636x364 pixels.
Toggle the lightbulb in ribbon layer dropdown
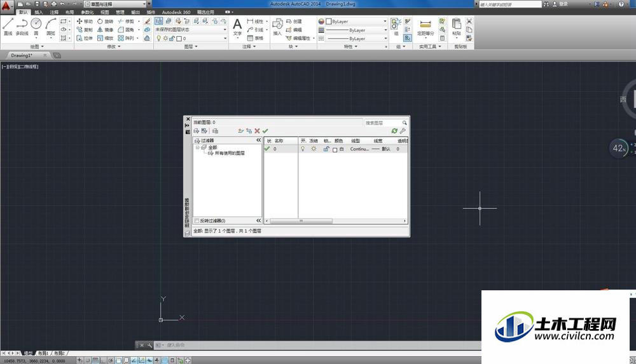[158, 39]
